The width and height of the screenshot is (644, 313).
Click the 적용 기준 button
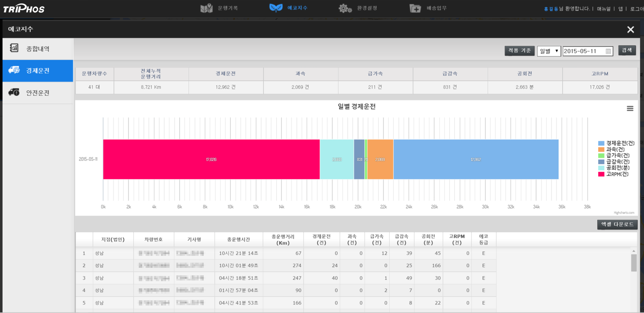(x=519, y=51)
